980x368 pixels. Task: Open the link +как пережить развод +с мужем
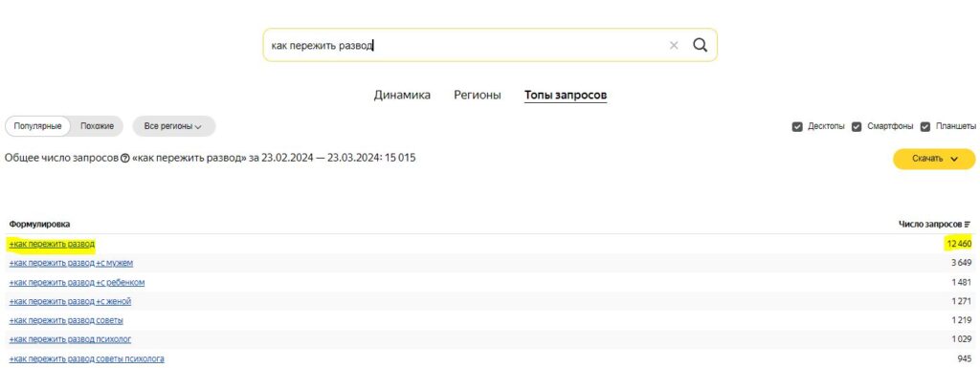71,263
